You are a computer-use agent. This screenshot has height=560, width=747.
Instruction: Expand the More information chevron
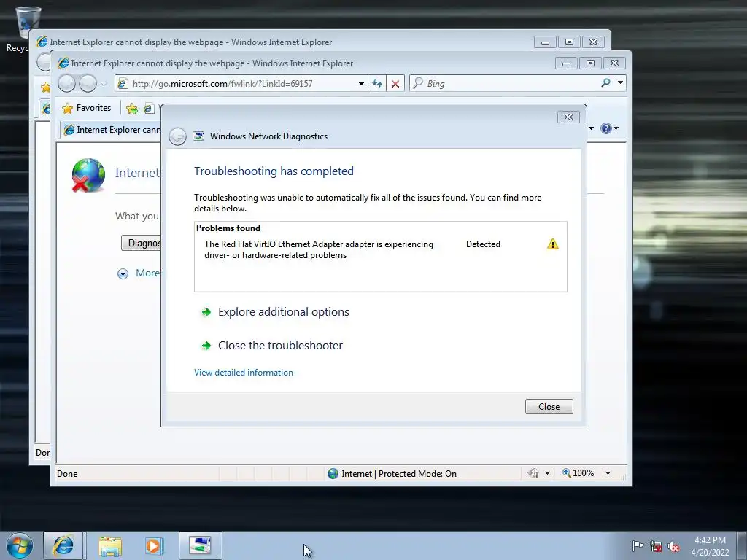123,274
